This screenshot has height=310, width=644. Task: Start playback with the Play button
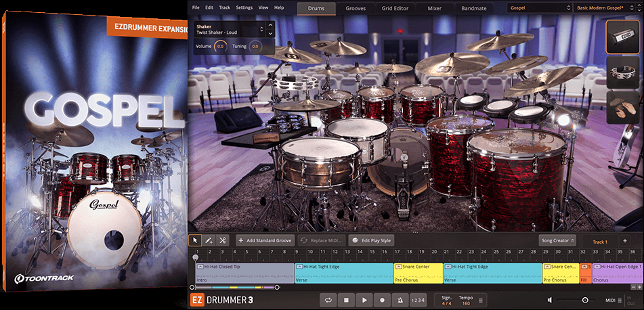364,300
